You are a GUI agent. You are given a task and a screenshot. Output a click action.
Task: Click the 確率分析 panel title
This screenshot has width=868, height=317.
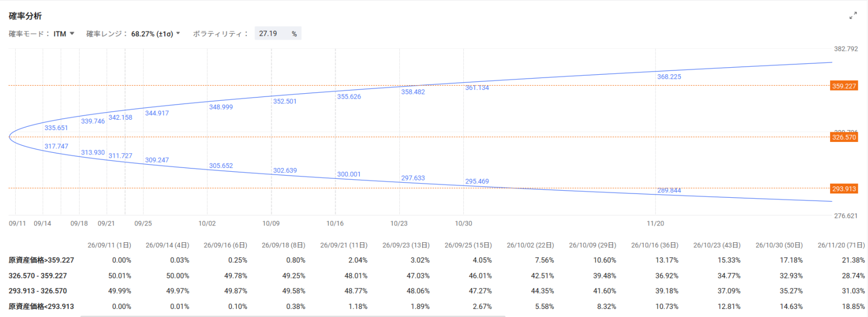25,16
